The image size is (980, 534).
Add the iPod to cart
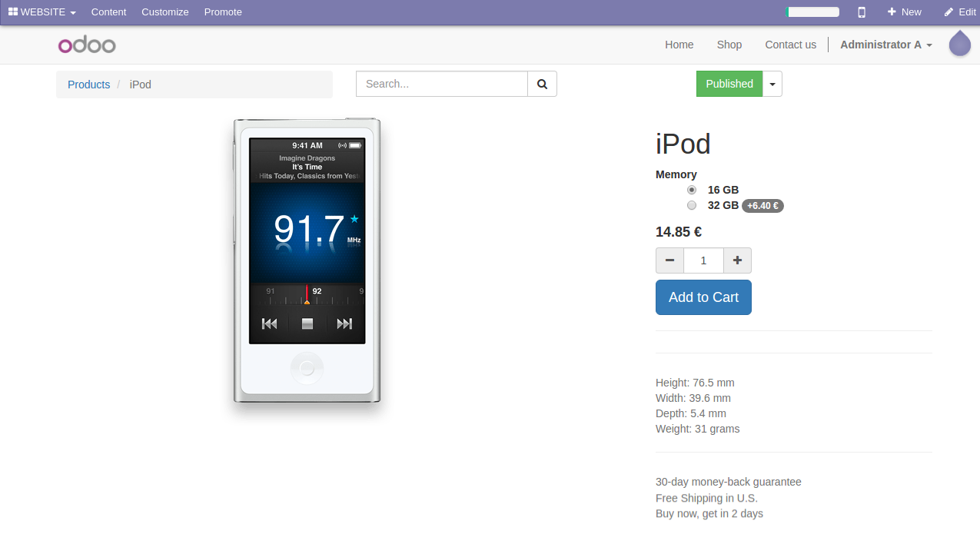703,297
